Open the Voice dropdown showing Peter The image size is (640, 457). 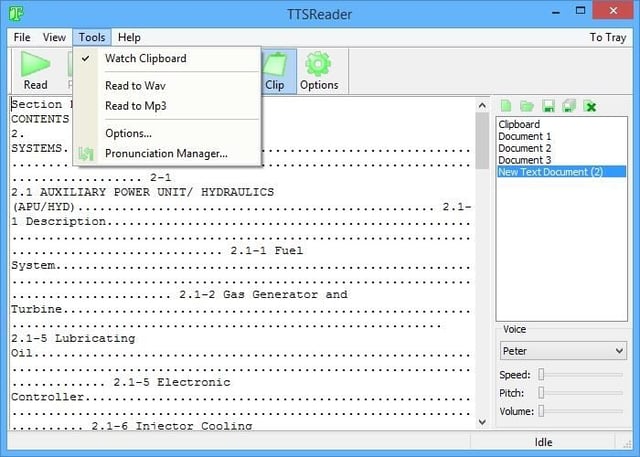563,351
